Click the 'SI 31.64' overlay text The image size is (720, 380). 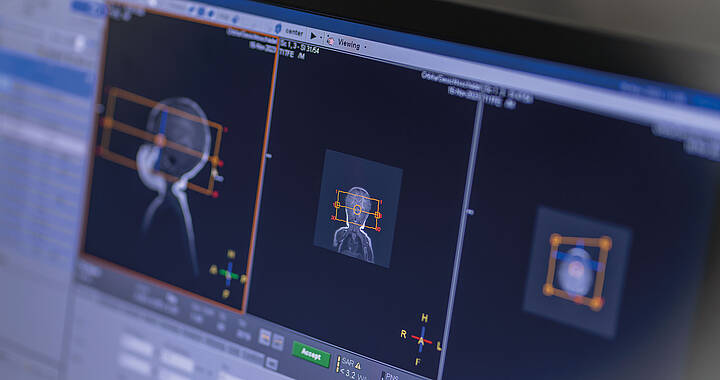pos(309,49)
